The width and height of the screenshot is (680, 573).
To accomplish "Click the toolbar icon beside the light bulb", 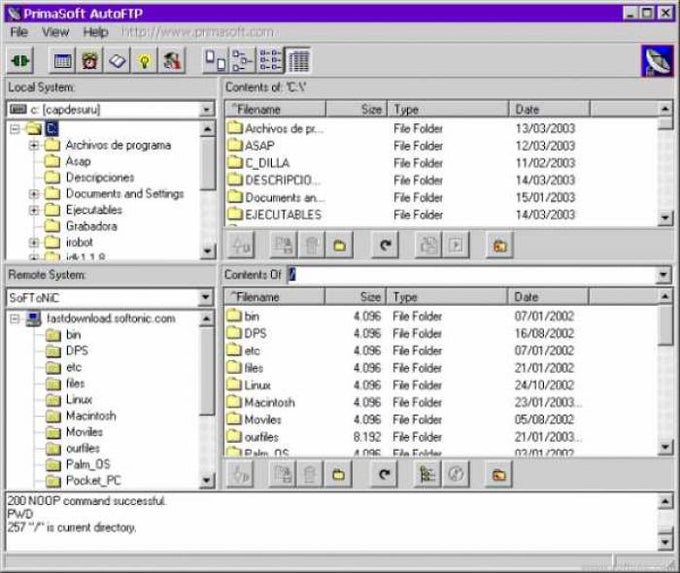I will [x=172, y=60].
